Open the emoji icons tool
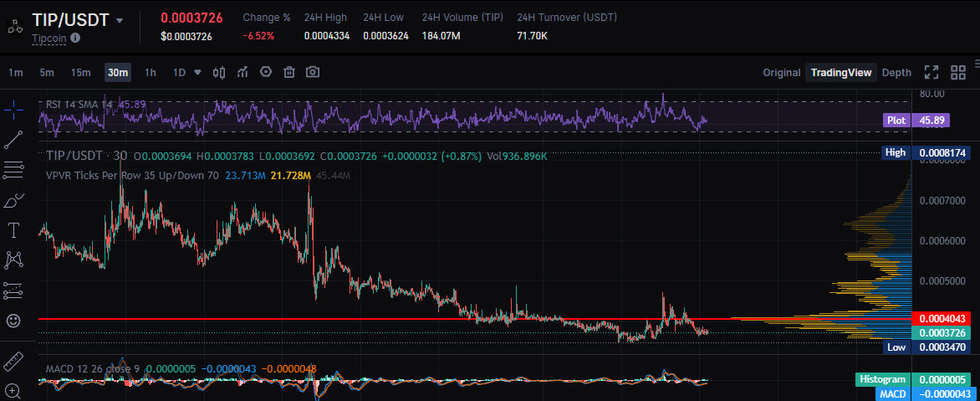 coord(13,321)
